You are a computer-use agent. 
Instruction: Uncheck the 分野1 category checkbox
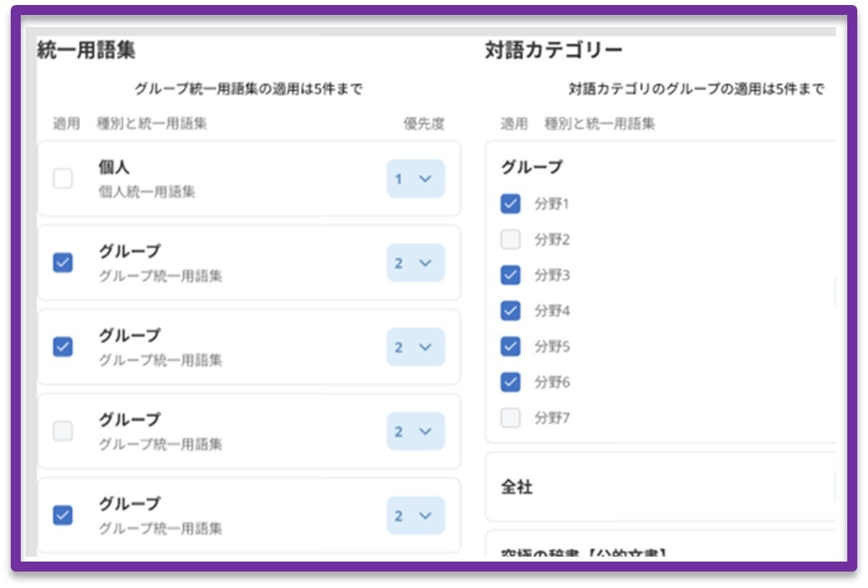[x=511, y=204]
